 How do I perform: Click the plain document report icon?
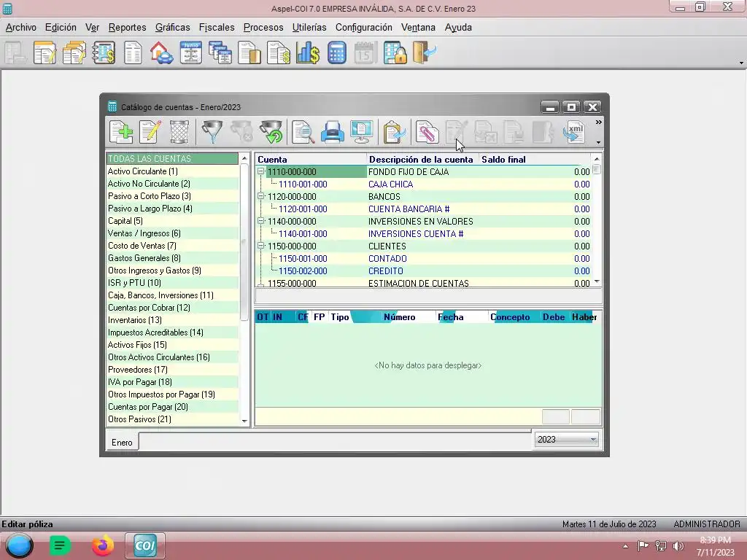tap(133, 52)
